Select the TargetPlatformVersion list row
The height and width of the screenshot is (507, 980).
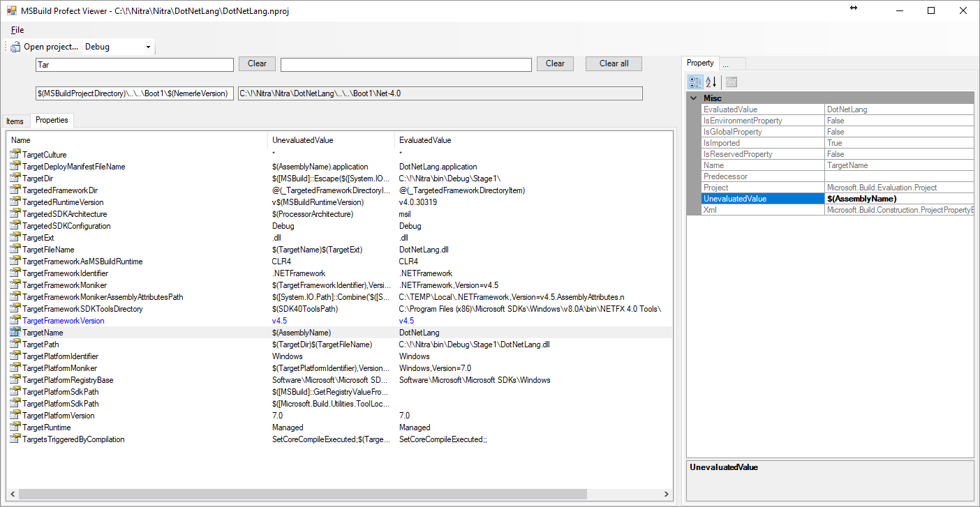click(x=340, y=416)
